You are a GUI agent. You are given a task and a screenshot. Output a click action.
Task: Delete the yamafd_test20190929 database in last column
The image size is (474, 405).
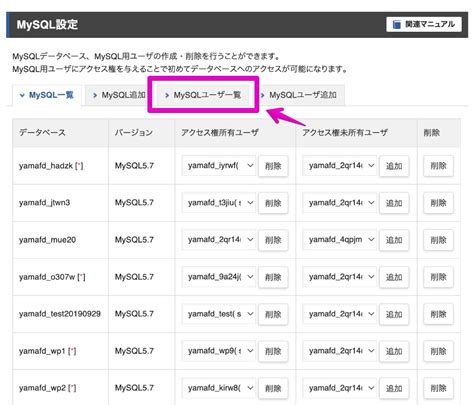pos(438,314)
